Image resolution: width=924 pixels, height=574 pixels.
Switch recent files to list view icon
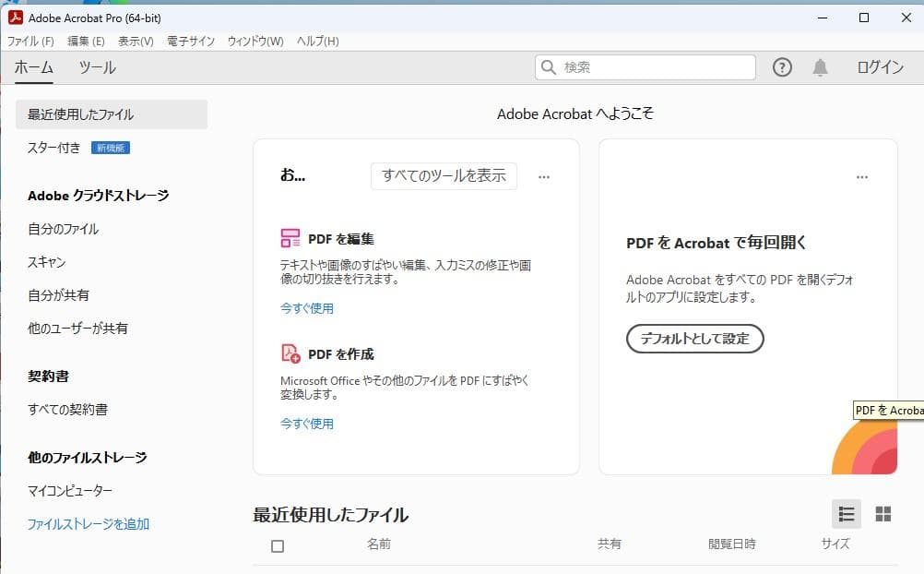pos(847,514)
